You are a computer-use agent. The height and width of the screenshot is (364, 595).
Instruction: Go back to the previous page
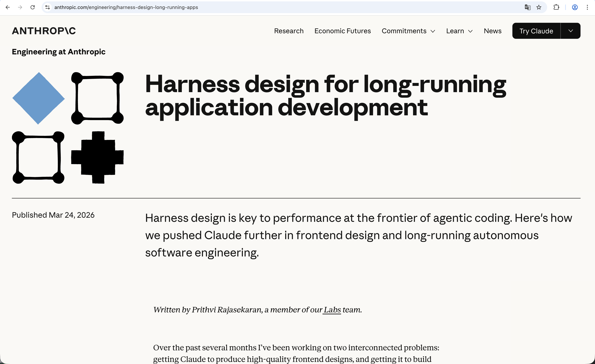[7, 7]
